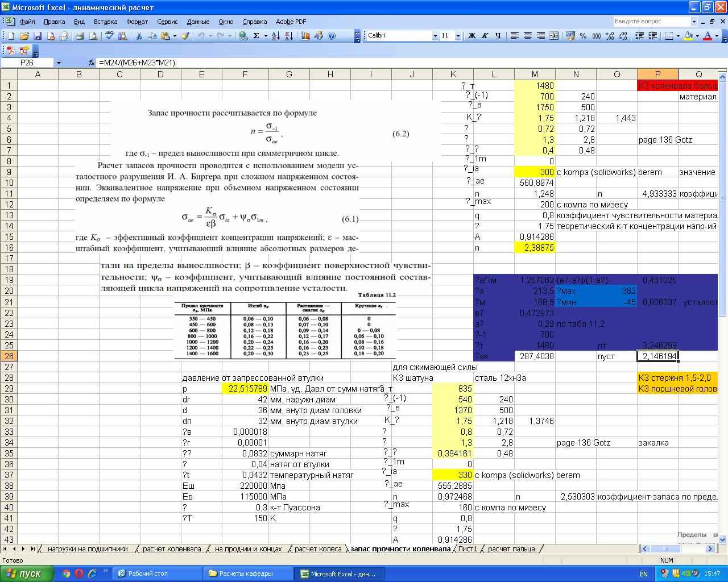This screenshot has height=582, width=728.
Task: Undo the last action
Action: [x=201, y=35]
